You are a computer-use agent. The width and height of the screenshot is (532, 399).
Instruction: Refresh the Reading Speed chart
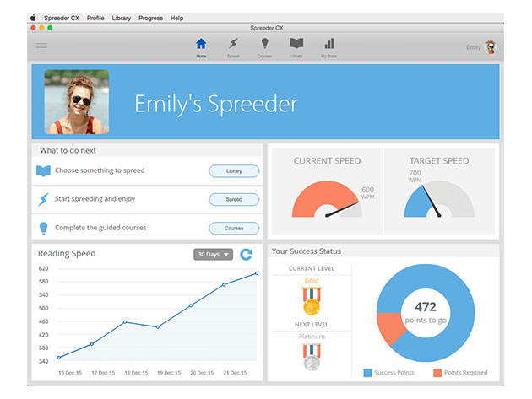point(247,254)
